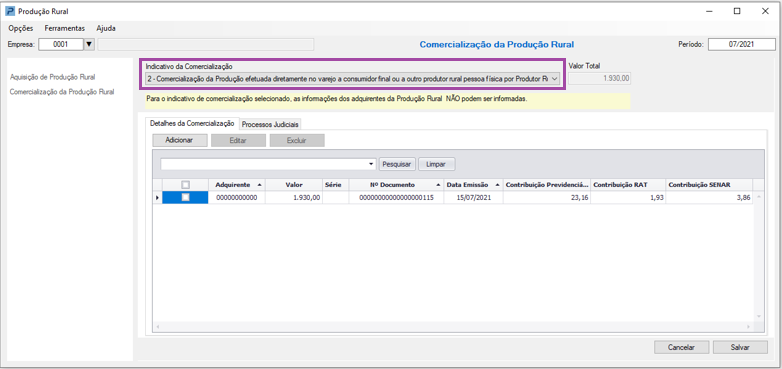Screen dimensions: 782x369
Task: Click the grid horizontal scrollbar
Action: (454, 326)
